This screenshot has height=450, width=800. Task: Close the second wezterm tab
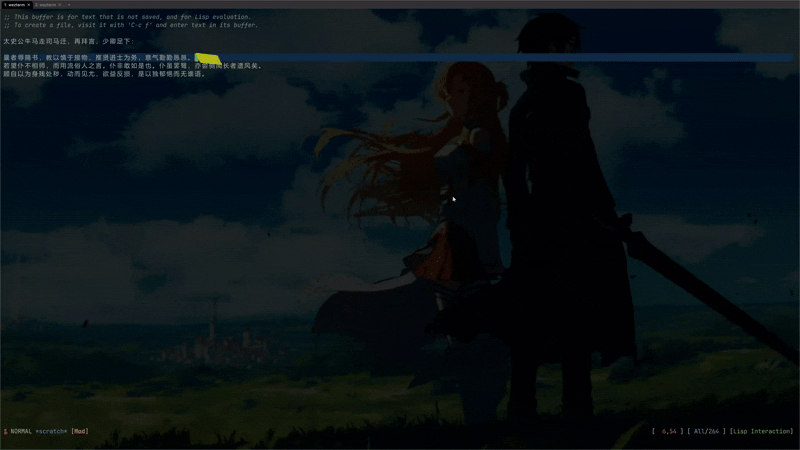(61, 5)
